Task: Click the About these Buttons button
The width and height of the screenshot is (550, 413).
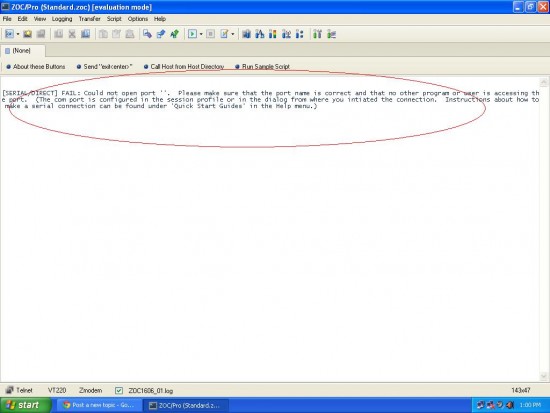Action: [36, 67]
